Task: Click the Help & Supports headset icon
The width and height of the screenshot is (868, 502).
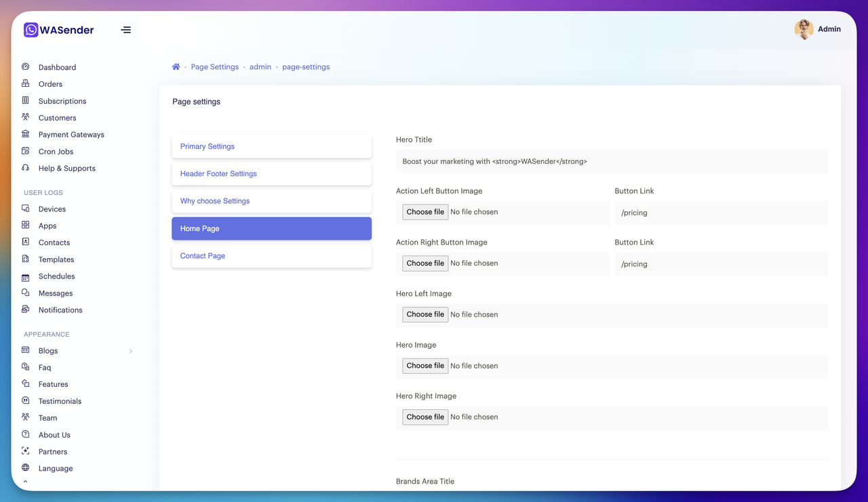Action: [x=26, y=168]
